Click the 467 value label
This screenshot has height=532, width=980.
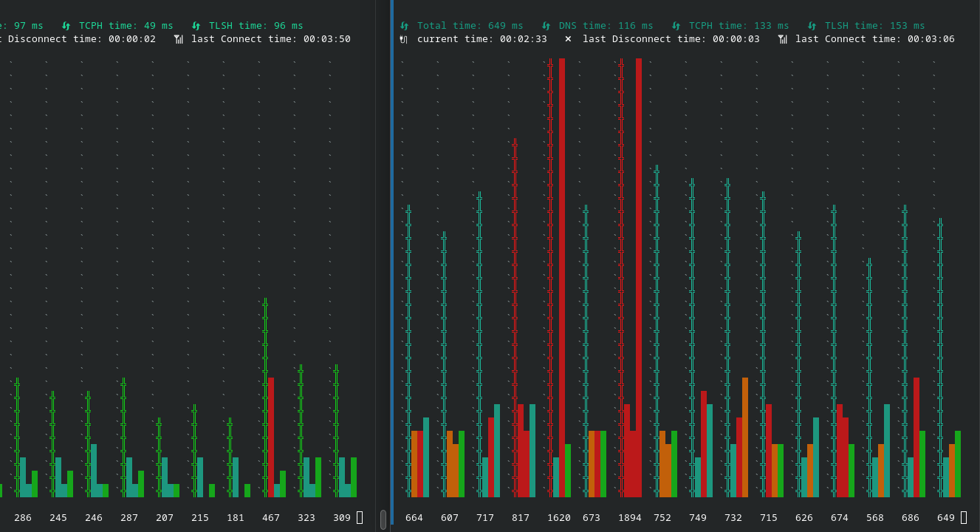tap(271, 517)
